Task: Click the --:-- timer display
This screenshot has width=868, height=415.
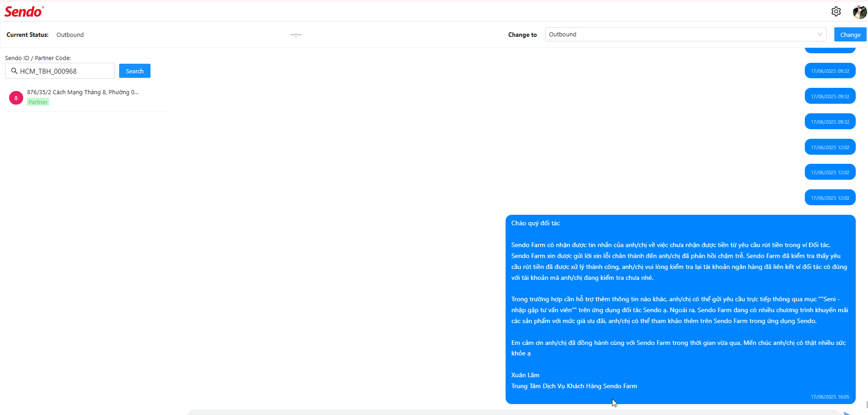Action: click(x=296, y=35)
